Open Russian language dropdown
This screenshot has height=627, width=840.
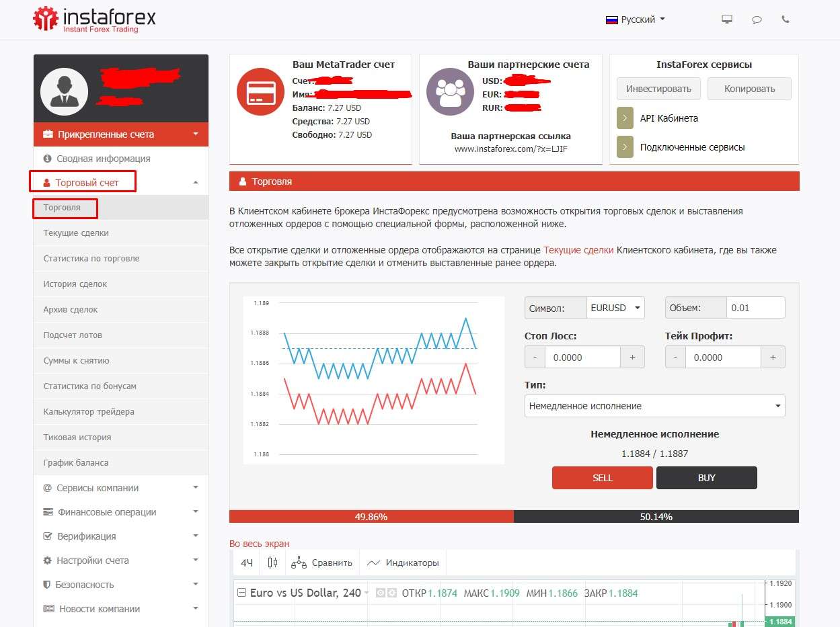pos(636,19)
